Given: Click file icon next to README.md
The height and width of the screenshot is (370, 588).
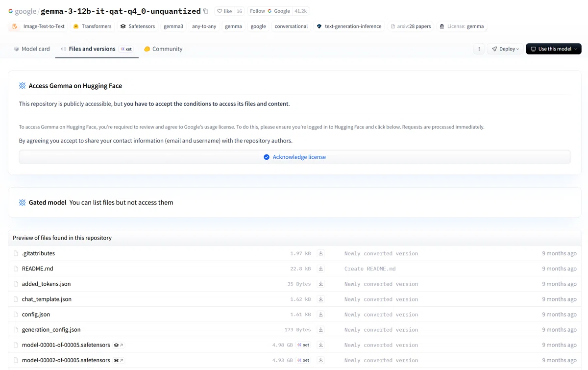Looking at the screenshot, I should 16,269.
